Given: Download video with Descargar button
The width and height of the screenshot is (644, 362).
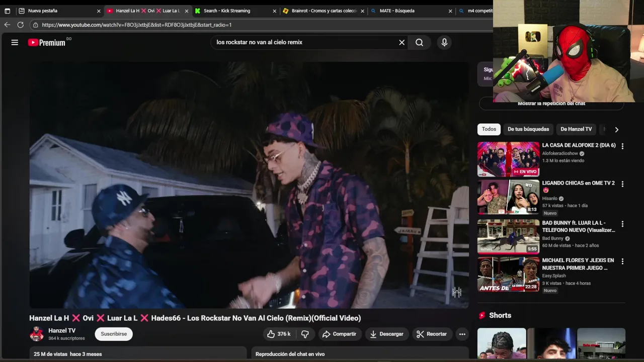Looking at the screenshot, I should click(387, 334).
